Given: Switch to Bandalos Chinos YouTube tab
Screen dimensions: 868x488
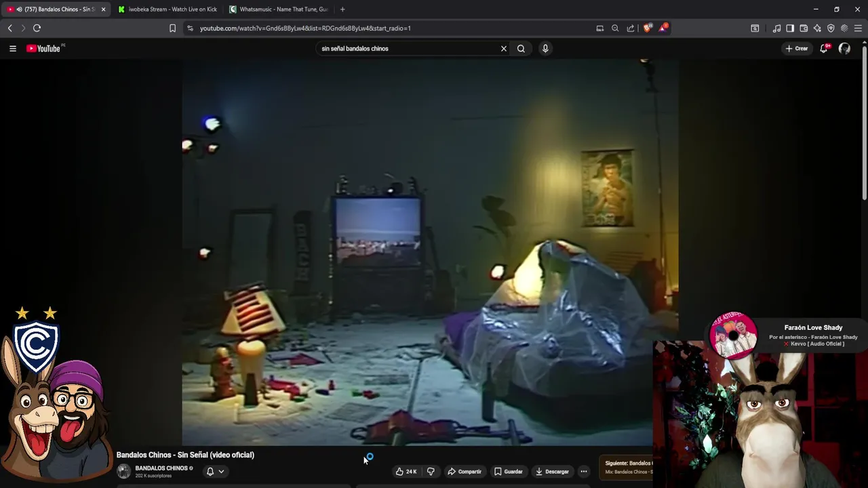Looking at the screenshot, I should (x=57, y=9).
